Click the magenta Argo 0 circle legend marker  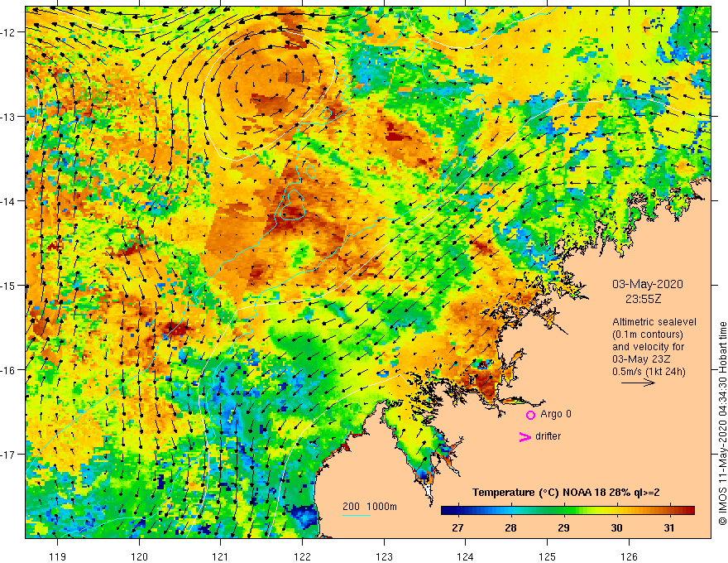530,415
